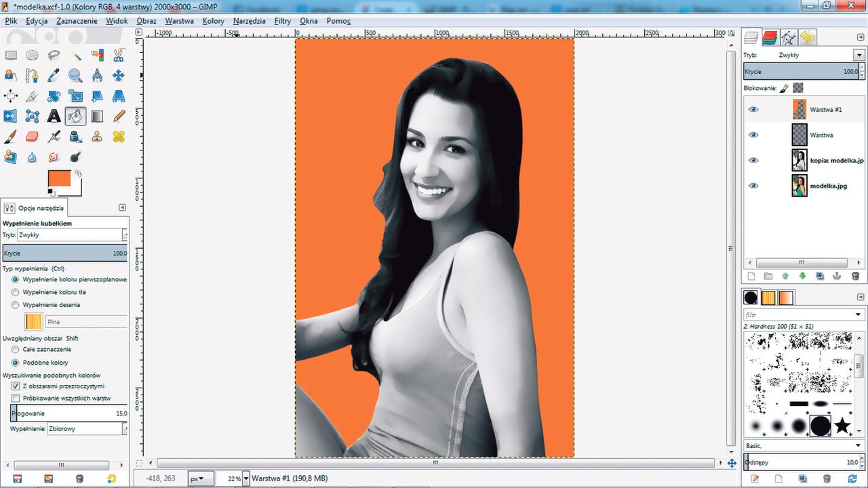The width and height of the screenshot is (868, 488).
Task: Select the Clone stamp tool
Action: (x=97, y=137)
